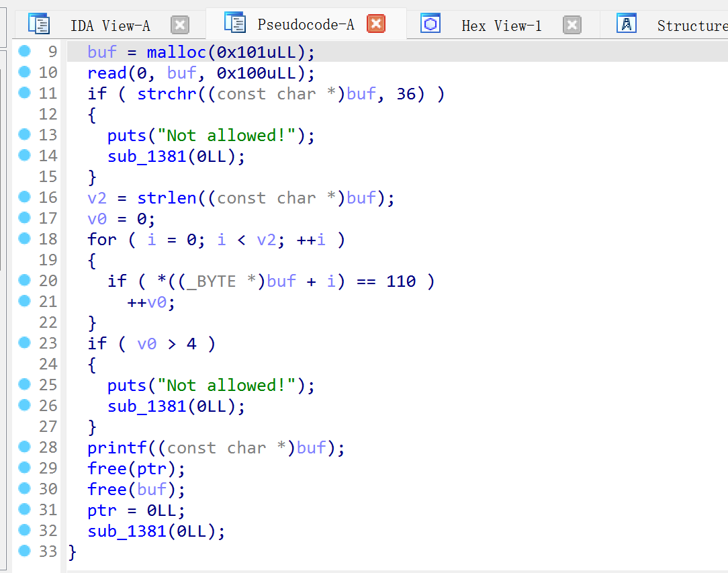This screenshot has width=728, height=573.
Task: Click the Hex View-1 tab icon
Action: point(430,24)
